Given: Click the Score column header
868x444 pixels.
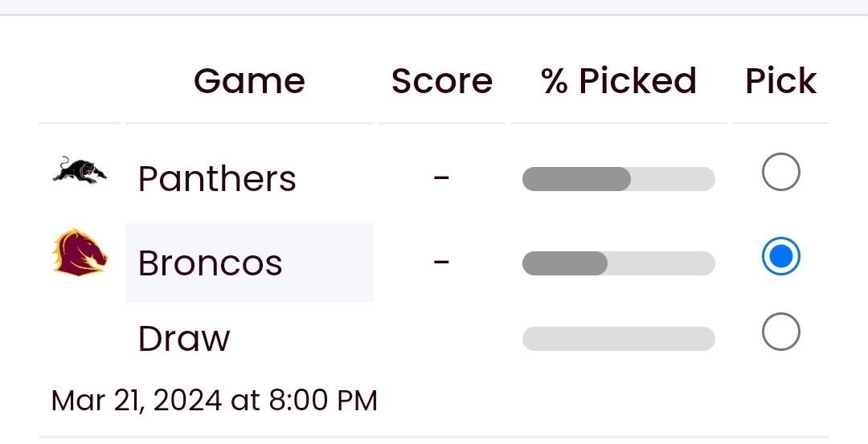Looking at the screenshot, I should (442, 81).
